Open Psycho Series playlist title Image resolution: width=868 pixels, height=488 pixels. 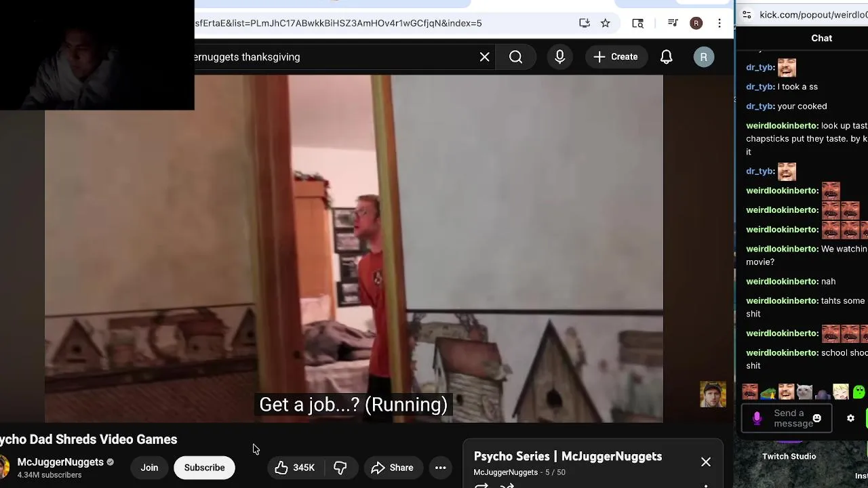(x=568, y=456)
